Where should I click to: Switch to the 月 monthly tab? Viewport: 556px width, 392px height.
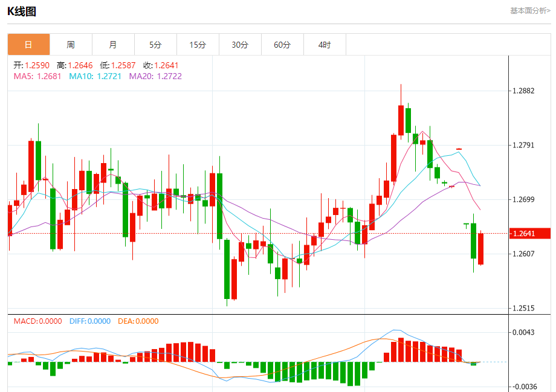pos(113,45)
